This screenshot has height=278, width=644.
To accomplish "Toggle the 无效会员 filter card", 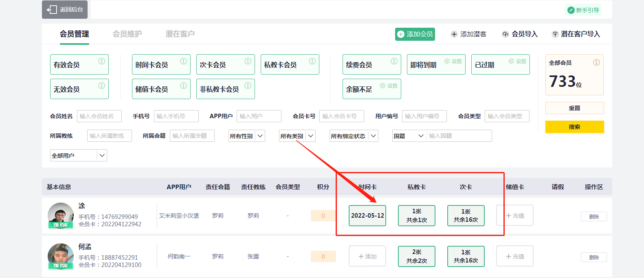I will point(79,89).
